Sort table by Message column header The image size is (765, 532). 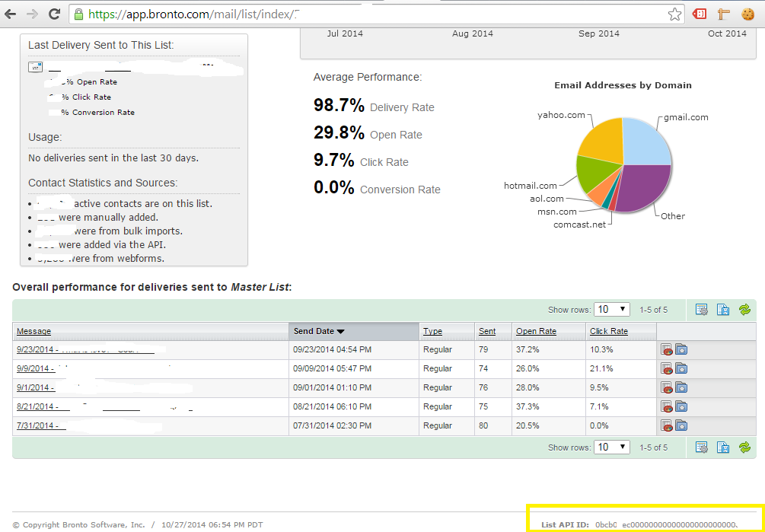[x=34, y=331]
